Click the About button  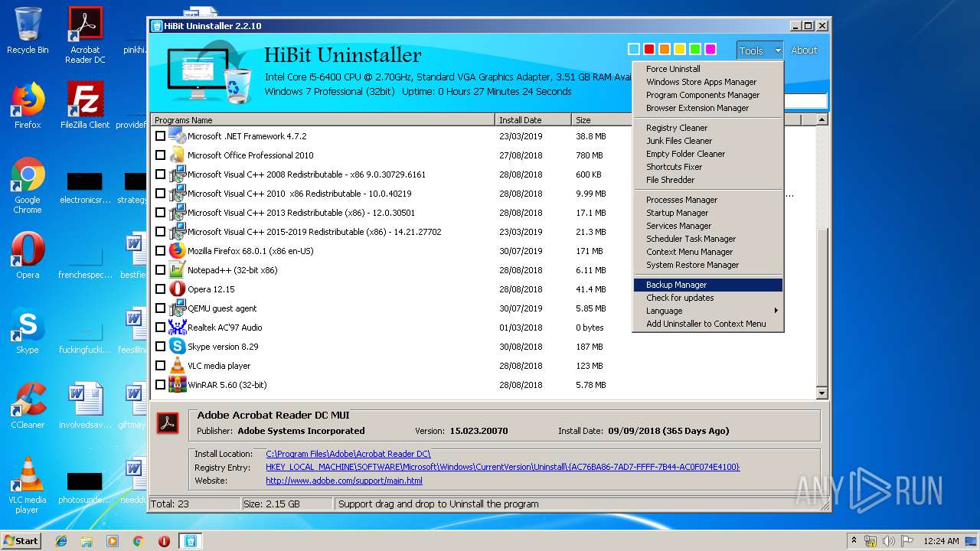(x=804, y=50)
